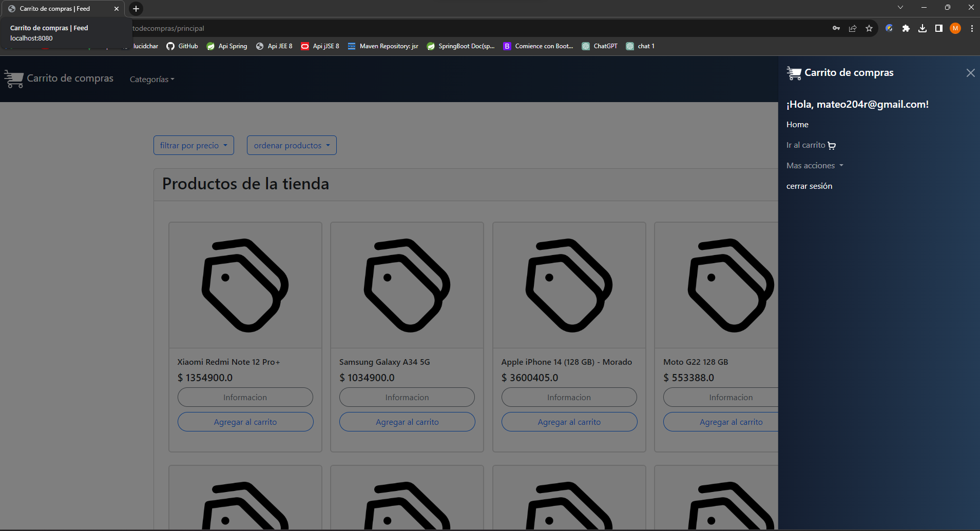Click the bookmark star in the address bar

(869, 28)
